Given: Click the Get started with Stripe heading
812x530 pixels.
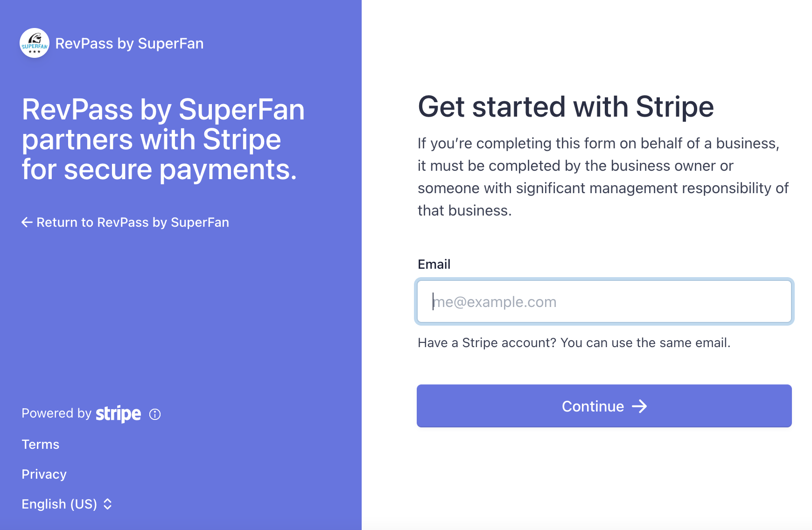Looking at the screenshot, I should tap(566, 106).
